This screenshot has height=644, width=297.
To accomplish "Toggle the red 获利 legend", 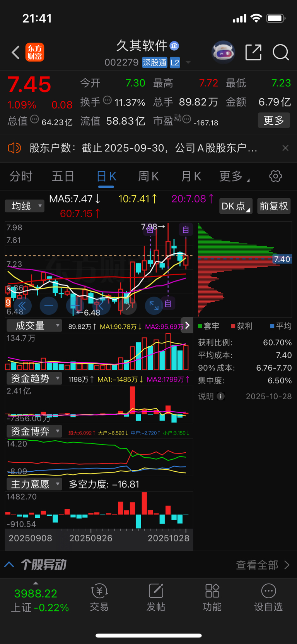I will click(242, 326).
